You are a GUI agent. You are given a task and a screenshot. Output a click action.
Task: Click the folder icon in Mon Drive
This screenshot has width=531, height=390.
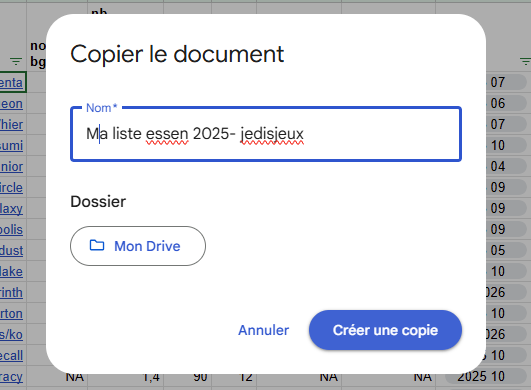click(97, 245)
